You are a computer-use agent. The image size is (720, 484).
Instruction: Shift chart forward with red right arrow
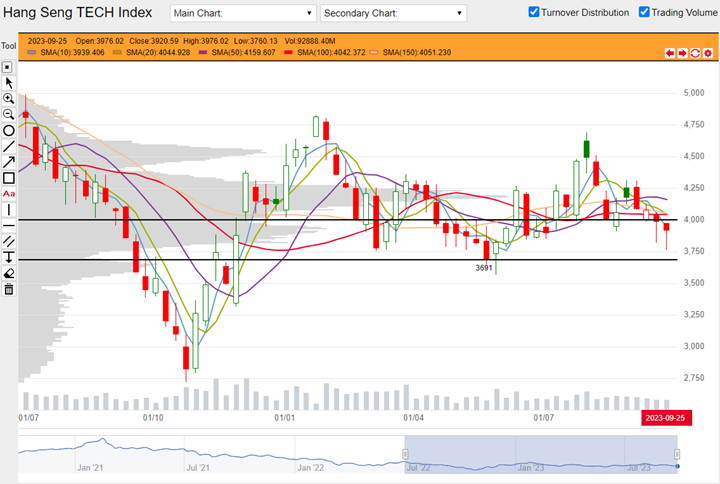click(x=683, y=53)
